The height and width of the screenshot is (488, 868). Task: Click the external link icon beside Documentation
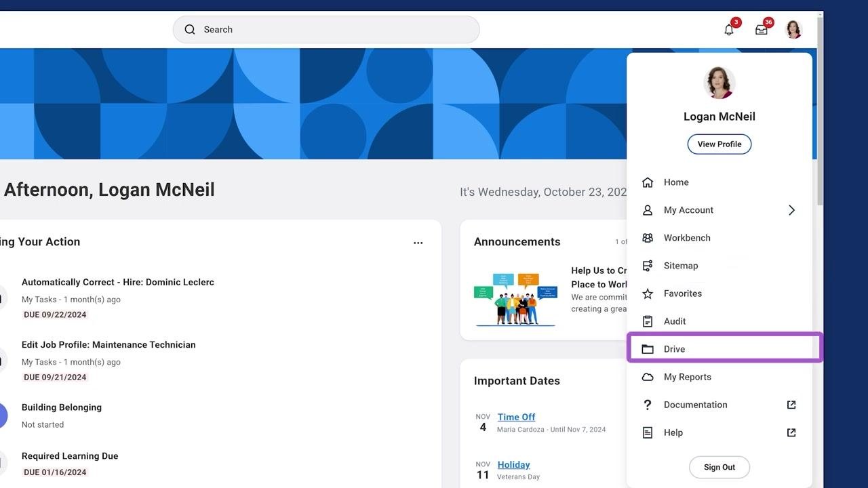click(x=791, y=405)
